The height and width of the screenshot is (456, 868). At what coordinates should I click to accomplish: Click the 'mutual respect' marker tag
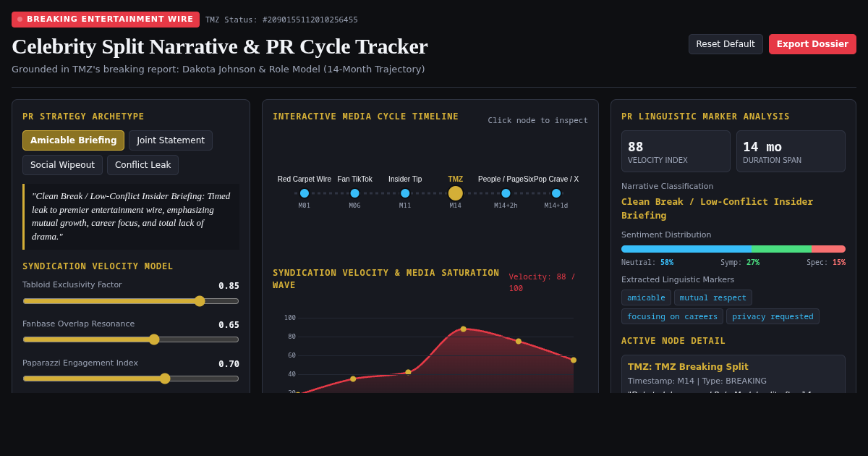pyautogui.click(x=713, y=297)
